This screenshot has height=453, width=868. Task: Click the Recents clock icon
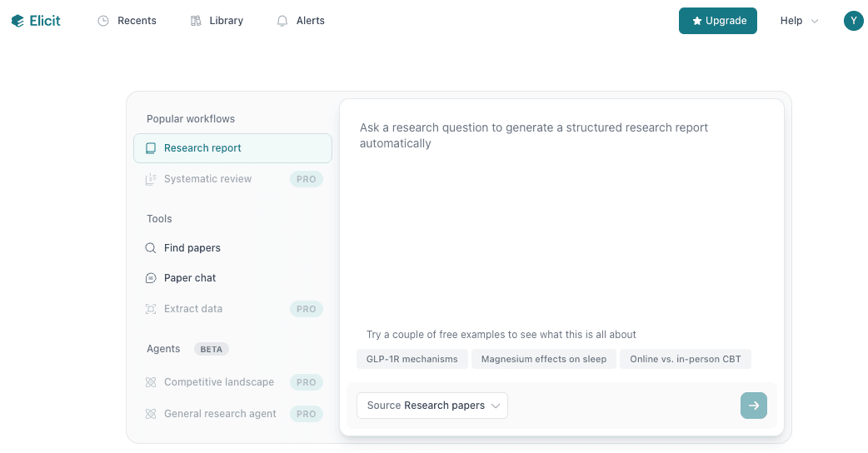pos(103,21)
